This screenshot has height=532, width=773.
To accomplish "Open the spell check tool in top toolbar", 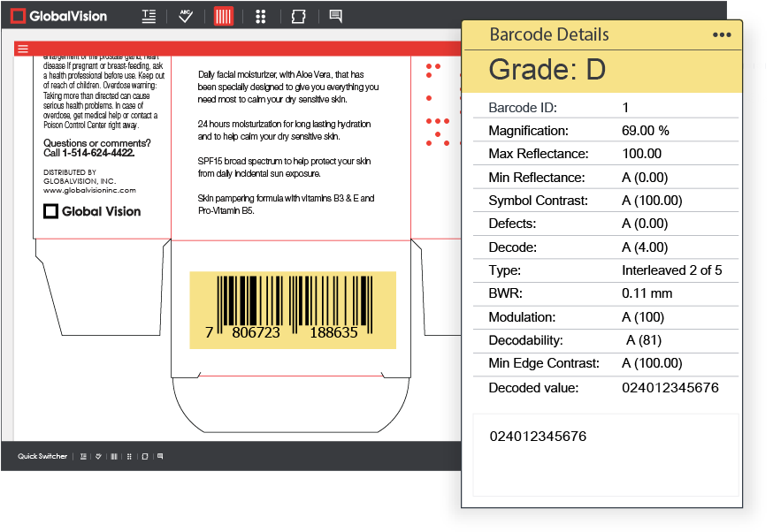I will pyautogui.click(x=186, y=16).
